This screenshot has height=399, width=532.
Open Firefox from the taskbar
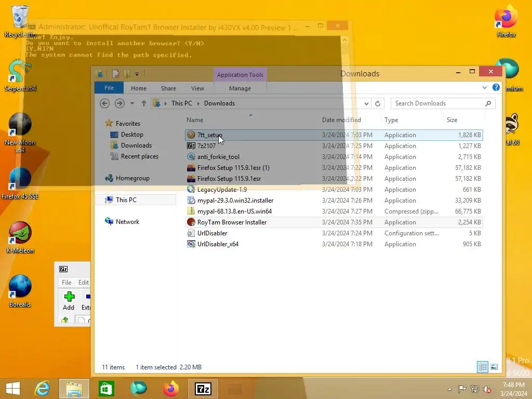[x=170, y=389]
